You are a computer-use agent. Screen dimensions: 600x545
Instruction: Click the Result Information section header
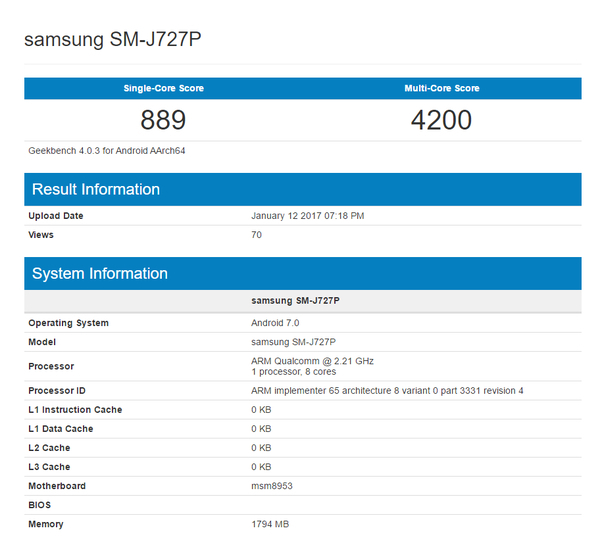[96, 190]
